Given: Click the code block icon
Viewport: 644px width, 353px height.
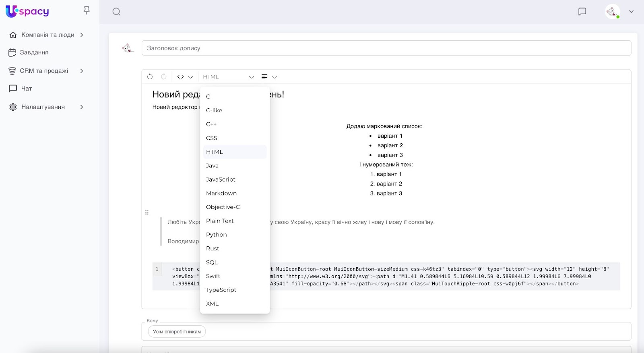Looking at the screenshot, I should [181, 77].
